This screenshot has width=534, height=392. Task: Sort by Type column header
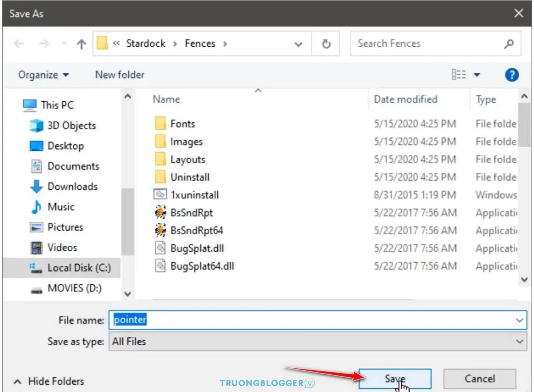[486, 99]
